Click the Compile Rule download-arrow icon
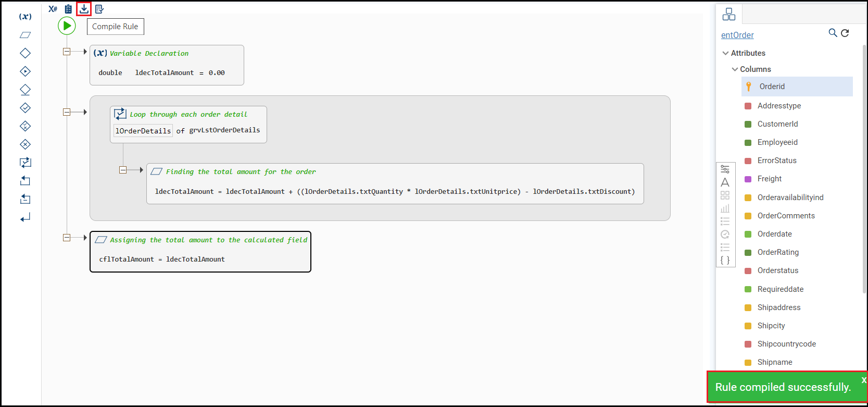Image resolution: width=868 pixels, height=407 pixels. [x=84, y=9]
